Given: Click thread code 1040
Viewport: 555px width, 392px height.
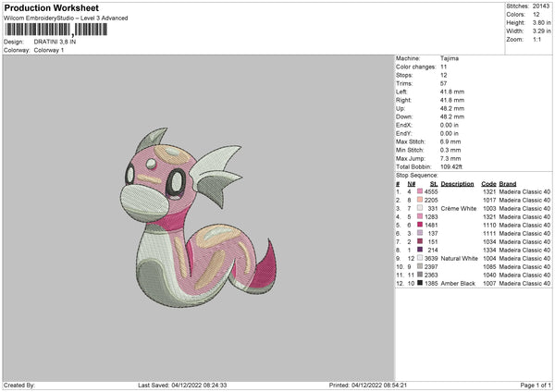Looking at the screenshot, I should tap(489, 275).
